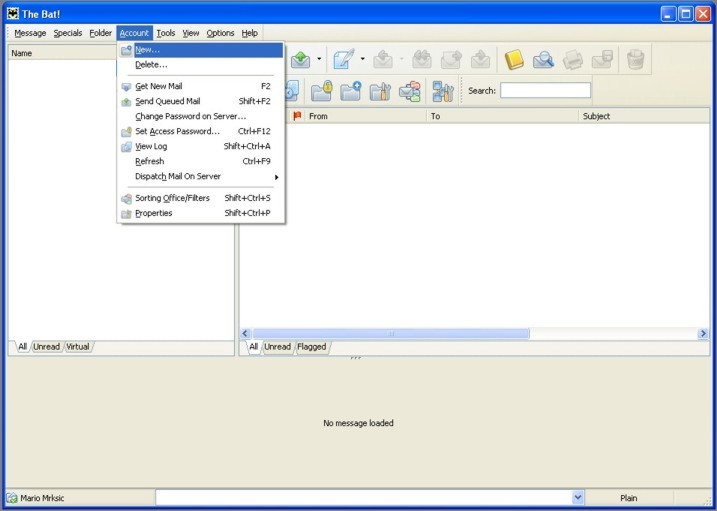
Task: Select Sorting Office/Filters menu entry
Action: [201, 198]
